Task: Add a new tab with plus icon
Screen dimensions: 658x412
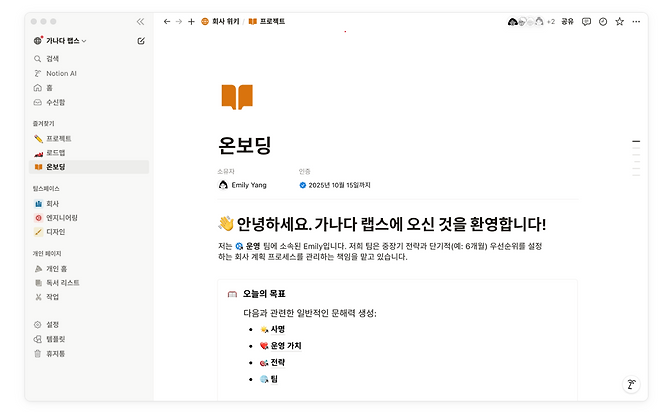Action: click(191, 21)
